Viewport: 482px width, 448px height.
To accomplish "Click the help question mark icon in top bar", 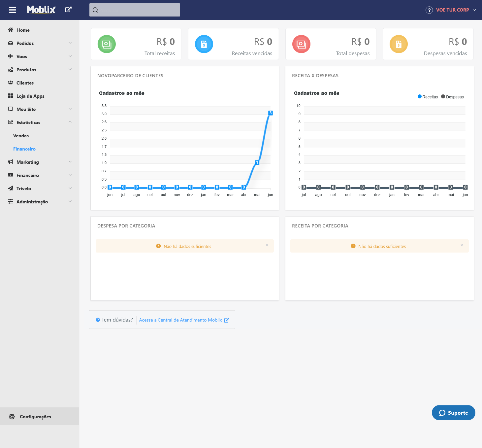I will pyautogui.click(x=429, y=10).
